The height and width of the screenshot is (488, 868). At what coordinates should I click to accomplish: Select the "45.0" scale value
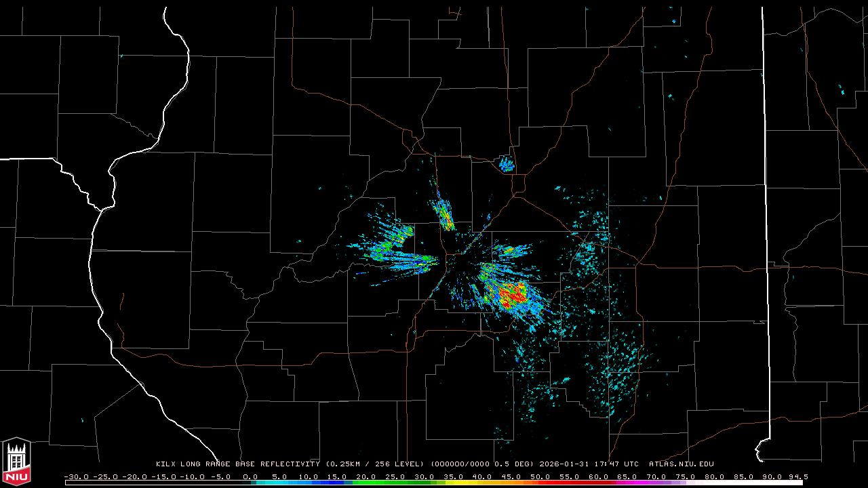coord(511,476)
